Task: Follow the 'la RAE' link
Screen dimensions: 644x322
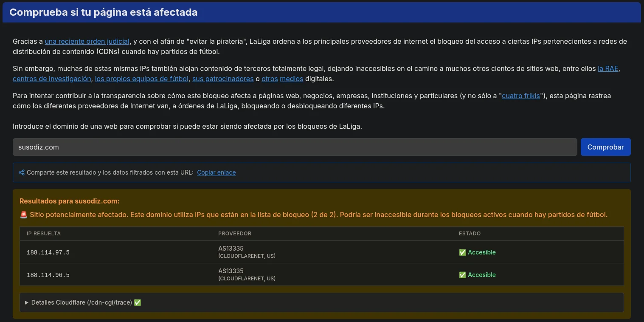Action: pos(608,68)
